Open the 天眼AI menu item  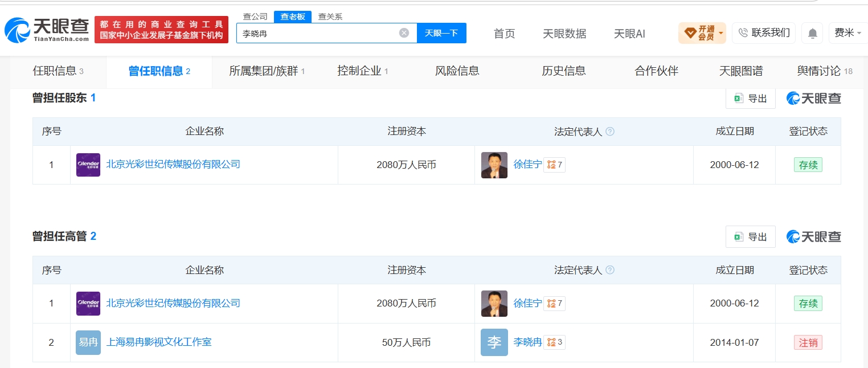(629, 34)
